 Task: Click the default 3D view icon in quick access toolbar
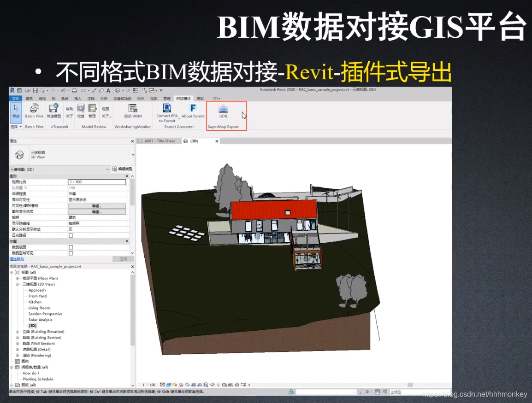[x=118, y=90]
